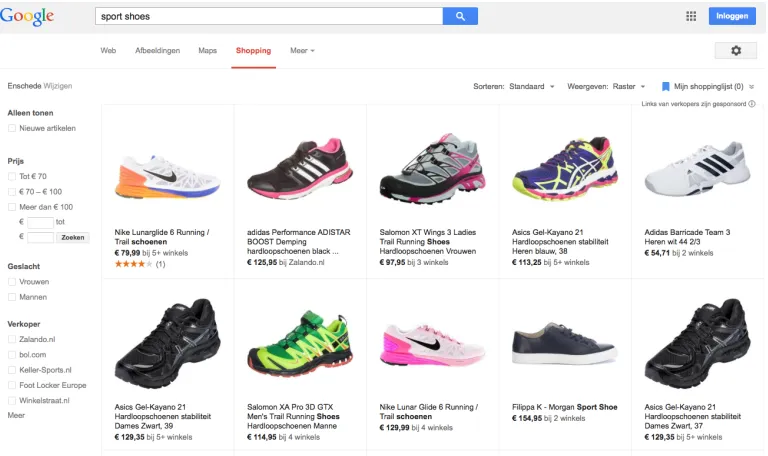The width and height of the screenshot is (768, 456).
Task: Click Nike Lunarglide 6 Running title, € 79,99
Action: [x=162, y=237]
